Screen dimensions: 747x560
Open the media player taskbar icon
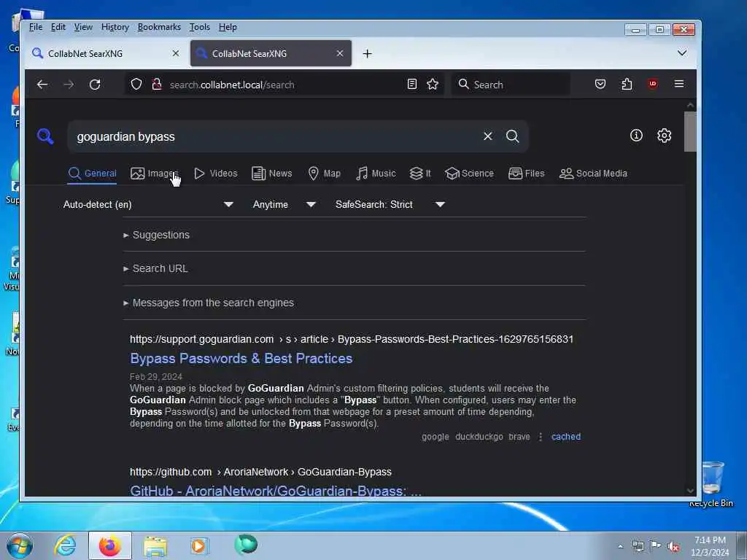198,545
